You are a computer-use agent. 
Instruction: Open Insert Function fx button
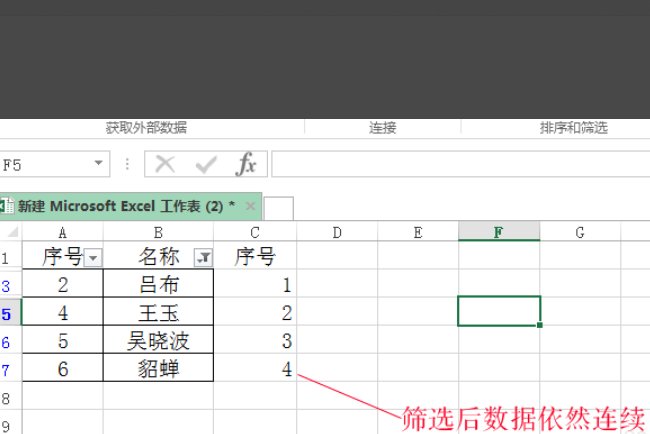tap(245, 164)
